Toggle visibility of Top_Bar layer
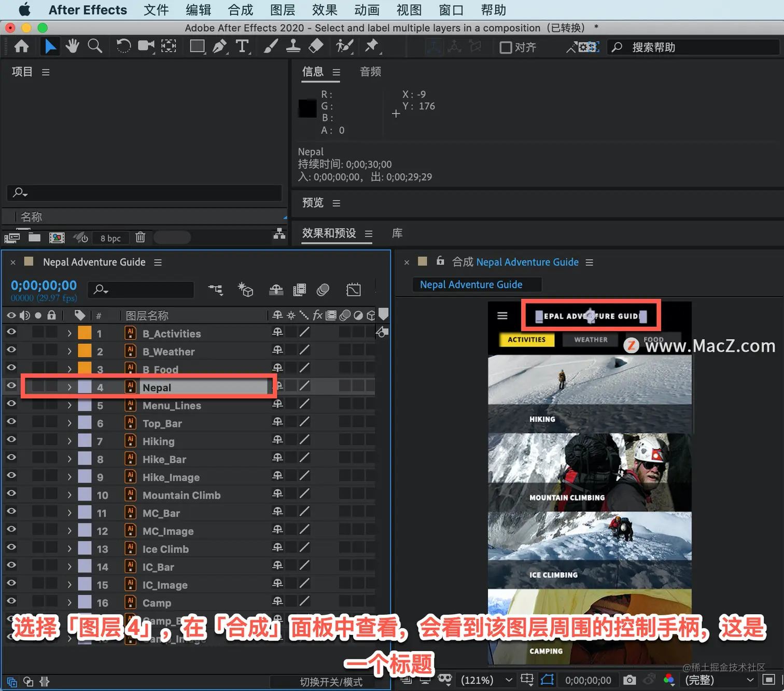Image resolution: width=784 pixels, height=691 pixels. point(11,422)
